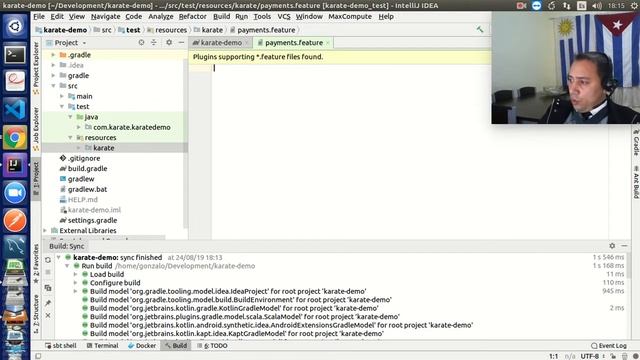The image size is (640, 360).
Task: Expand the gradle folder
Action: pos(53,76)
